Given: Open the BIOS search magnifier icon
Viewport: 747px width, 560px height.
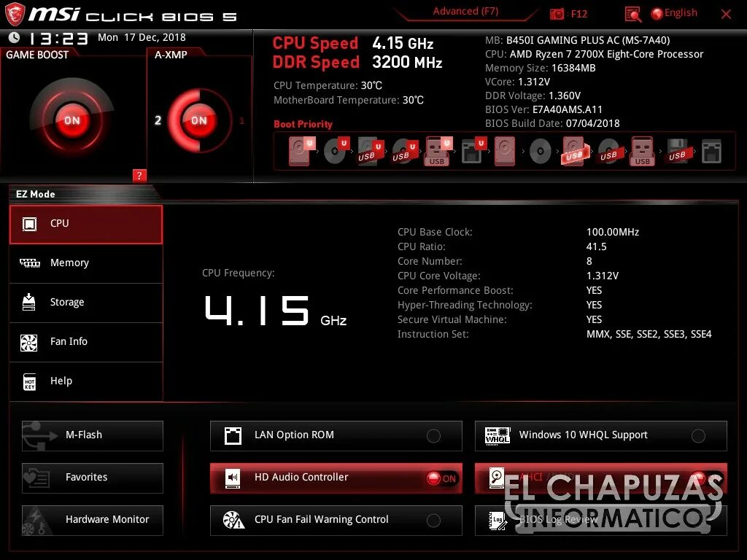Looking at the screenshot, I should [x=632, y=15].
